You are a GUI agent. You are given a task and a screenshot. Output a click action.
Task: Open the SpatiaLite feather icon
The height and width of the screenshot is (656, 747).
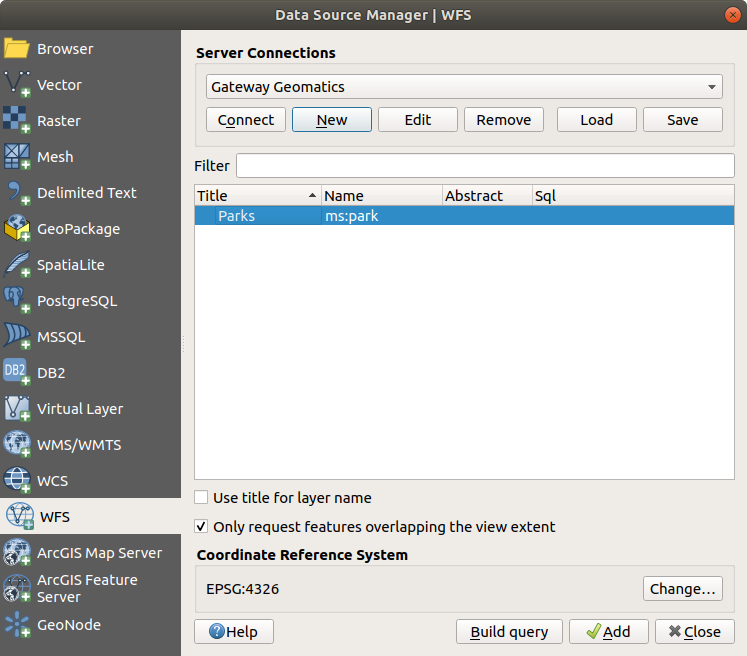18,265
